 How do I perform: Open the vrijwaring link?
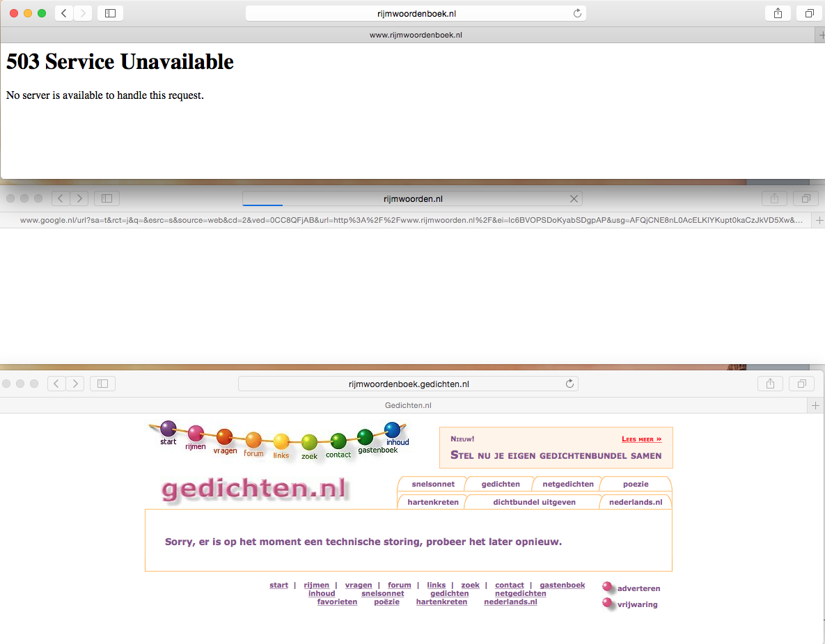point(637,604)
